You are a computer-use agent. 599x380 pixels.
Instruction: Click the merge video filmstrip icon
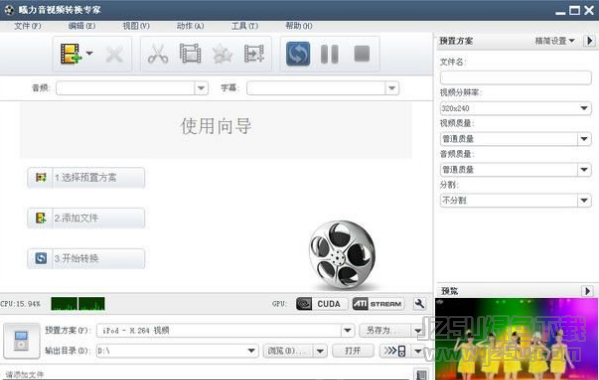[x=254, y=53]
